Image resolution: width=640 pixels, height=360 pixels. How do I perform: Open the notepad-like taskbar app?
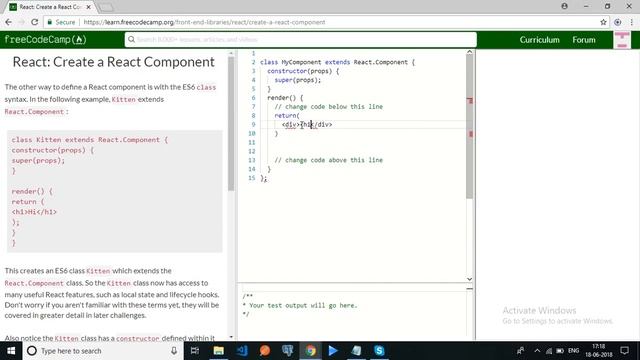coord(356,351)
